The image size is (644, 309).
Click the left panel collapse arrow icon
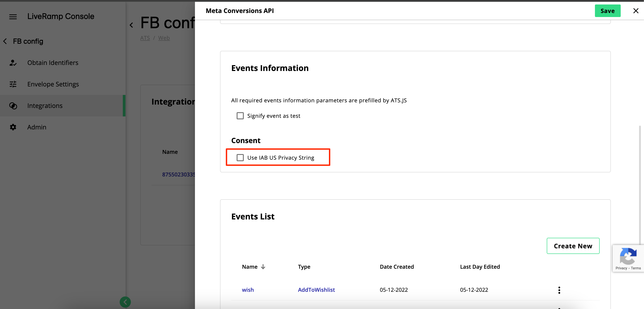click(x=125, y=302)
